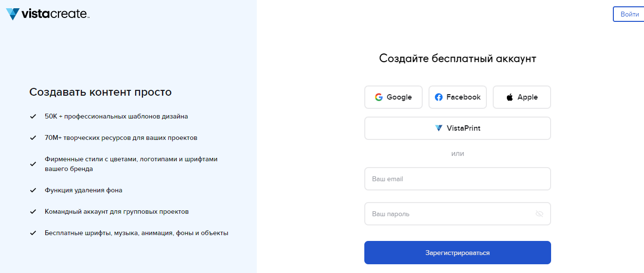
Task: Click the checkmark beside 70M+ creative resources
Action: pos(33,138)
